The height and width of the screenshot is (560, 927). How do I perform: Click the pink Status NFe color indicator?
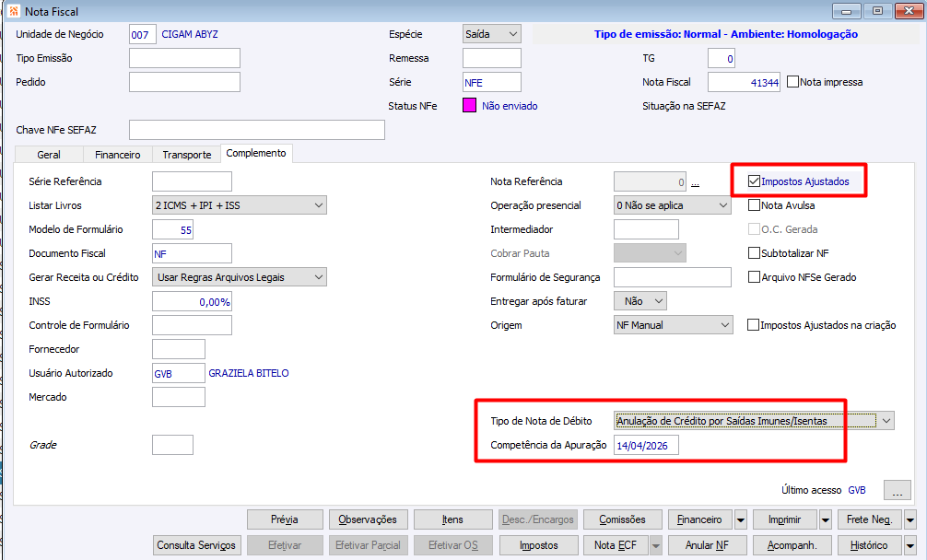(469, 106)
